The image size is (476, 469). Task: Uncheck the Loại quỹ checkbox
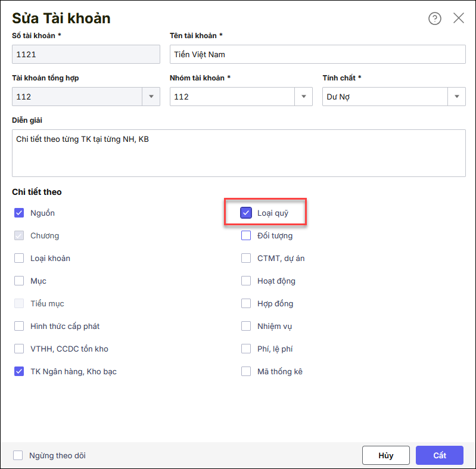(x=246, y=213)
